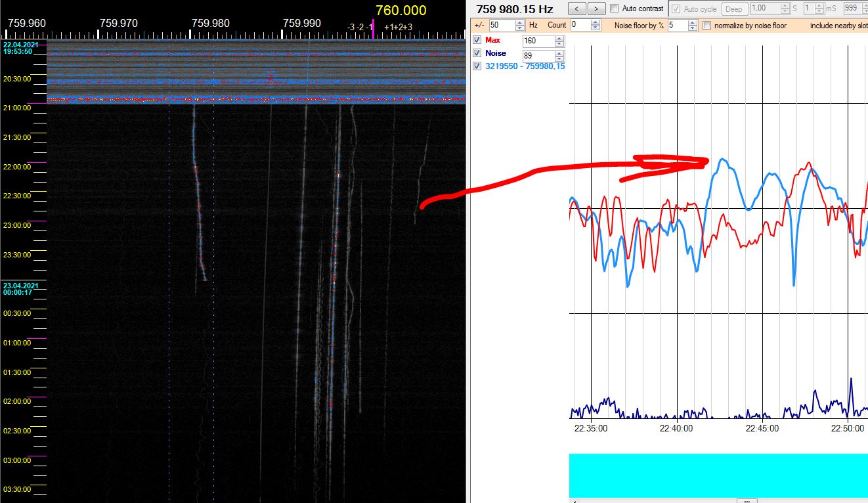Click the 22:45:00 chart axis label
Screen dimensions: 868x503
pos(762,428)
